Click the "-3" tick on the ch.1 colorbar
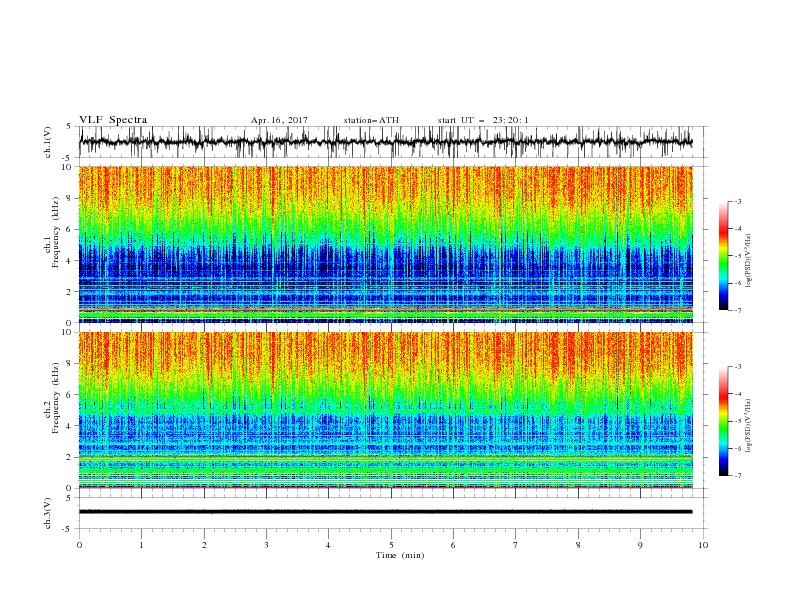Image resolution: width=792 pixels, height=612 pixels. 738,201
